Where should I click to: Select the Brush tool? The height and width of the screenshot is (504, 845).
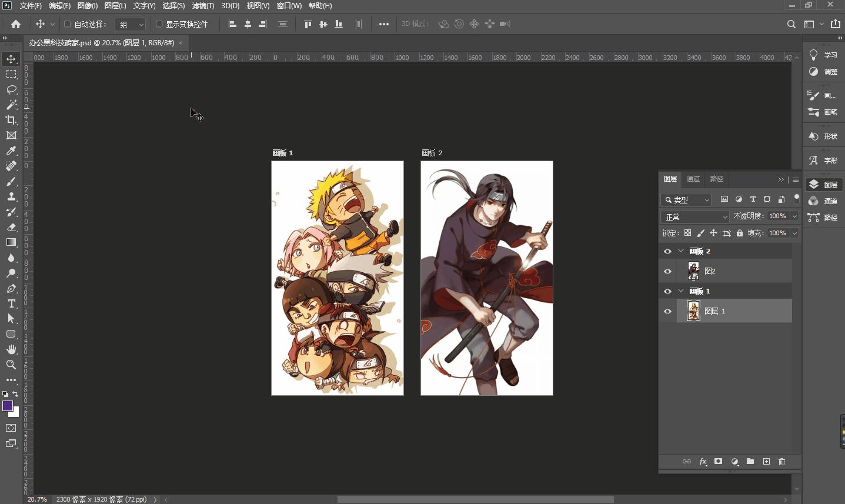click(x=11, y=182)
